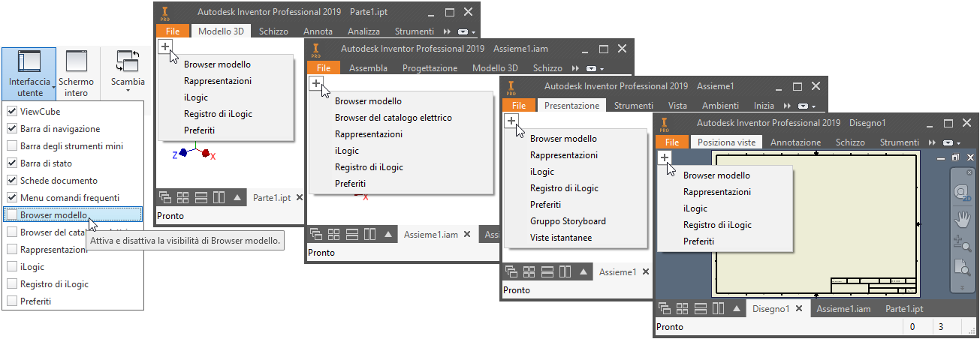
Task: Click the tile horizontally icon in Parte1.ipt window
Action: coord(201,198)
